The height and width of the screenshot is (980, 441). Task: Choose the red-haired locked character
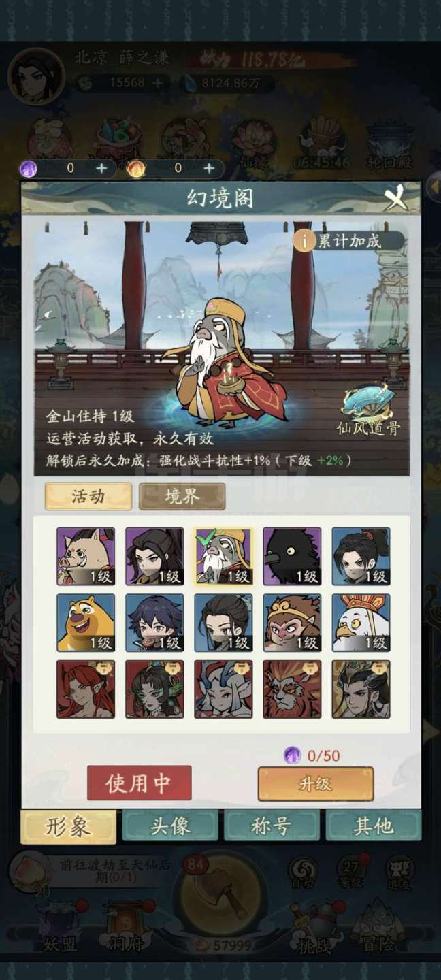(x=86, y=689)
